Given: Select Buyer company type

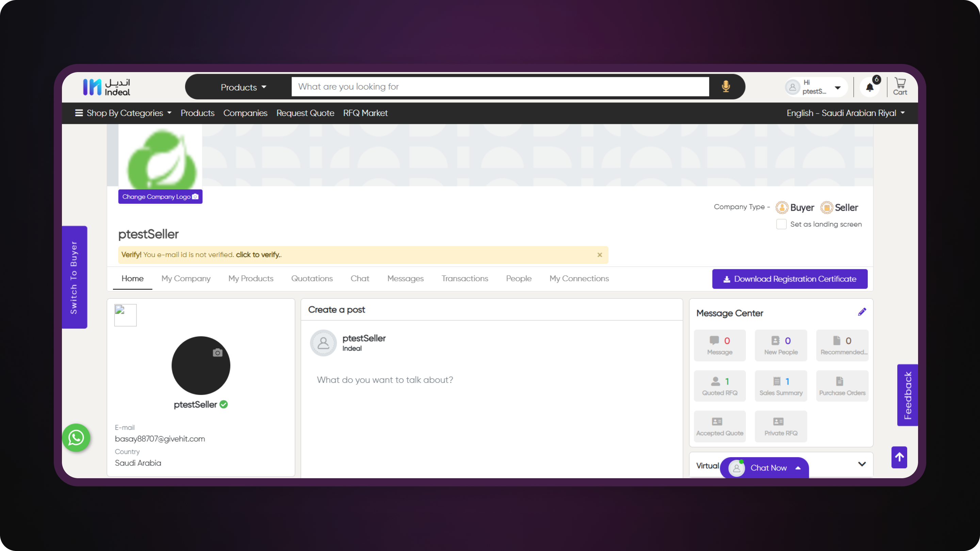Looking at the screenshot, I should tap(795, 207).
